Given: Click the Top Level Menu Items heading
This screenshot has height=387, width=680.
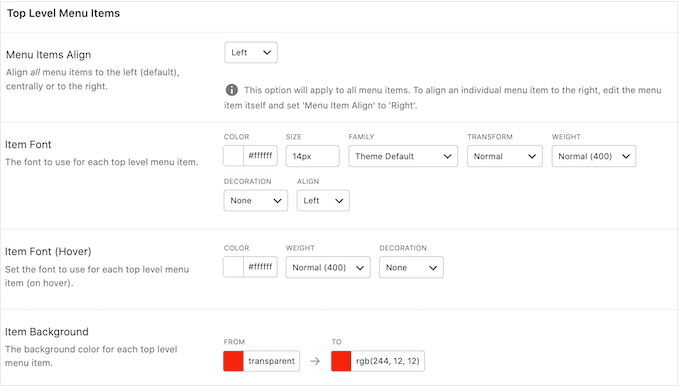Looking at the screenshot, I should point(63,13).
